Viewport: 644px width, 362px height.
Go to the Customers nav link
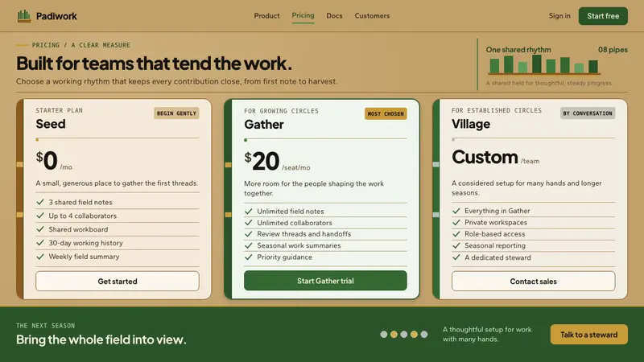pos(372,15)
